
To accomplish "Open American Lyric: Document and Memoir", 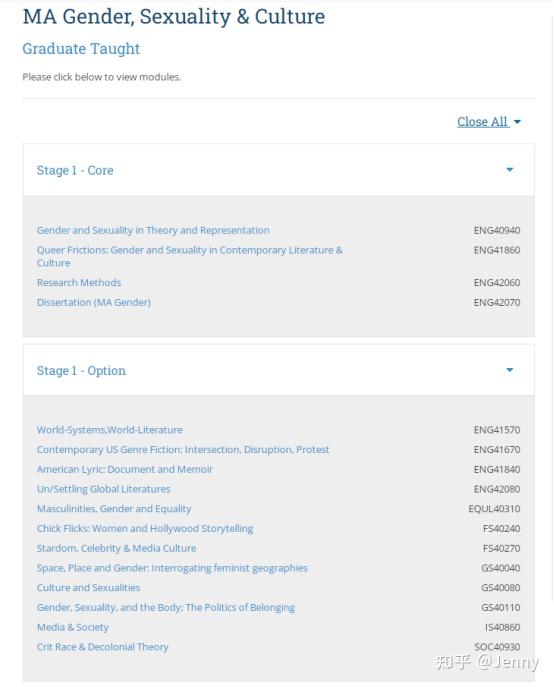I will [124, 469].
